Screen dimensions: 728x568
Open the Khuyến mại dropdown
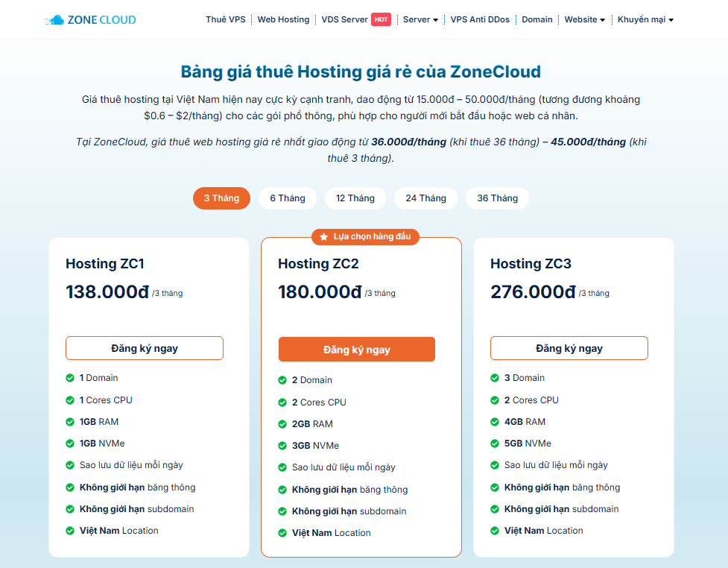point(645,19)
